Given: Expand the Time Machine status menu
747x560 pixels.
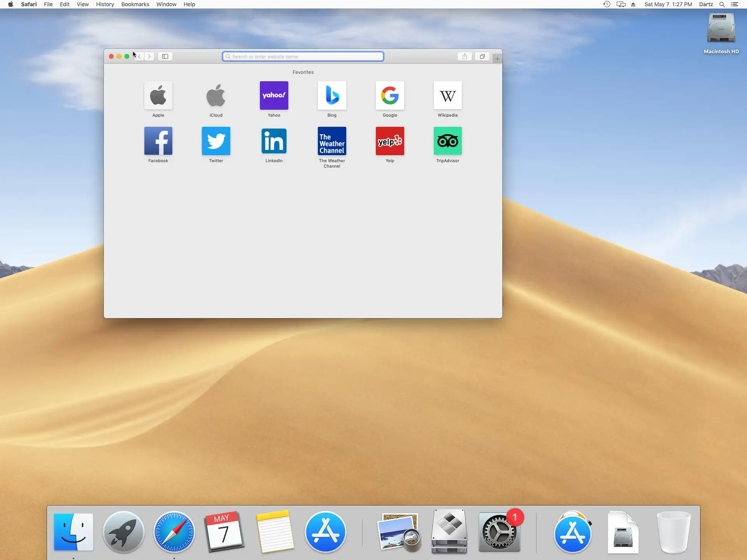Looking at the screenshot, I should pos(607,4).
